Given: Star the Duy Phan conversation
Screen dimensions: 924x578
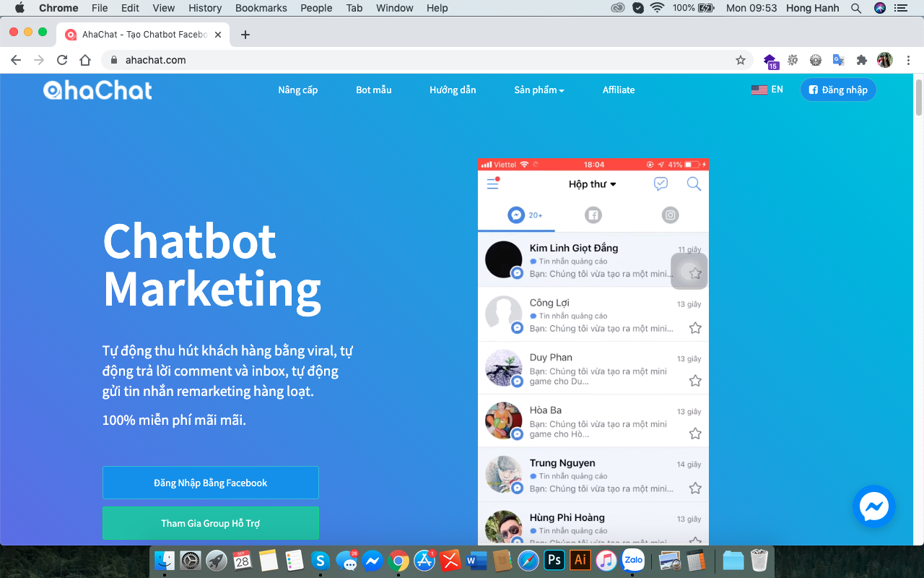Looking at the screenshot, I should tap(695, 381).
